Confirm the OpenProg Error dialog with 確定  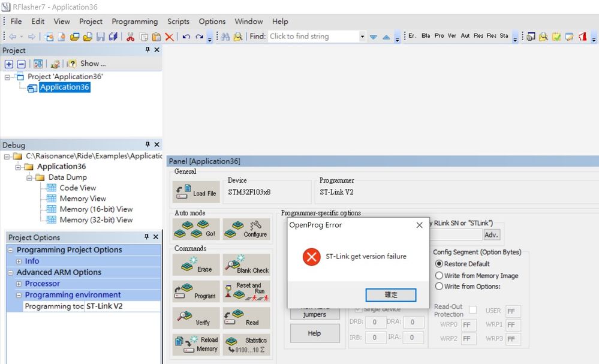click(391, 295)
